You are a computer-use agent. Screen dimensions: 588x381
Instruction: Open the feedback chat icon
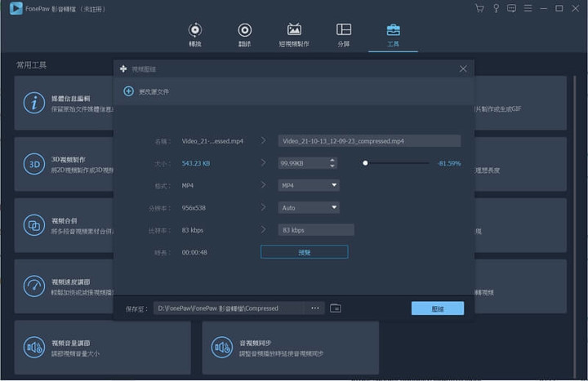click(511, 8)
